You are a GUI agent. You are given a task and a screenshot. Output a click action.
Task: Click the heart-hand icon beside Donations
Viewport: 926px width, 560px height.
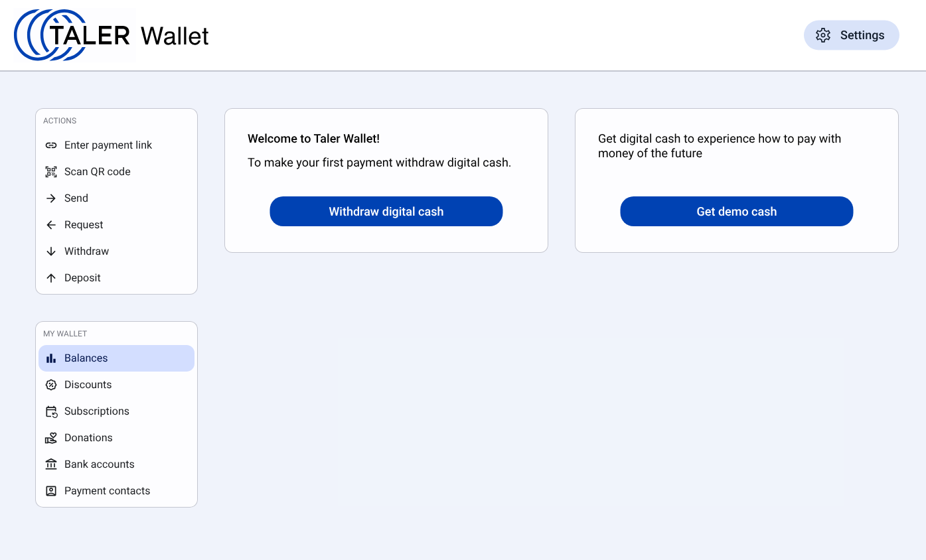[x=51, y=437]
